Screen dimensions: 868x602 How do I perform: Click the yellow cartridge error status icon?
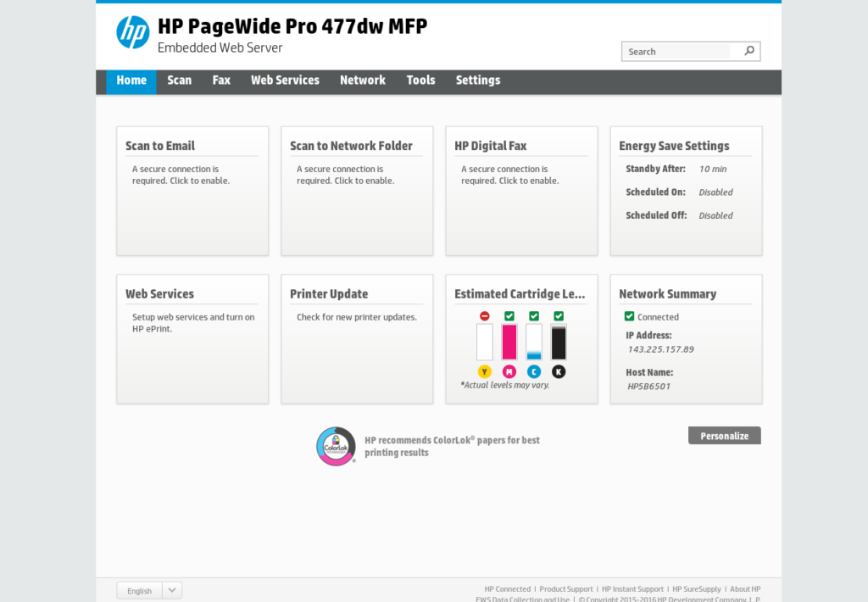coord(484,315)
